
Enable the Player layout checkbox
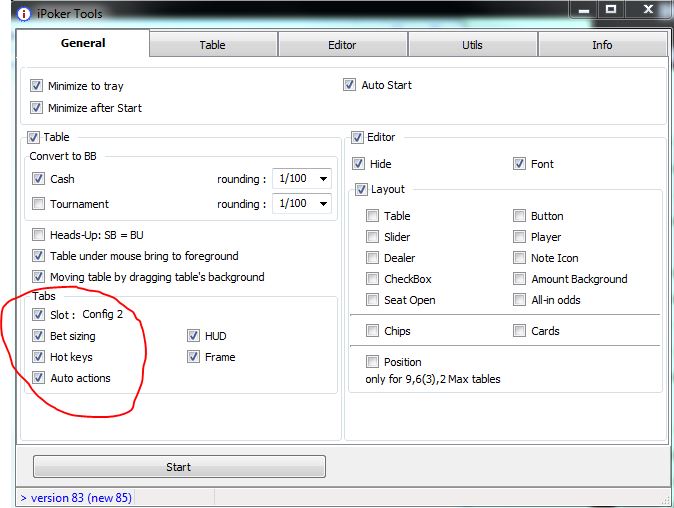pos(519,237)
